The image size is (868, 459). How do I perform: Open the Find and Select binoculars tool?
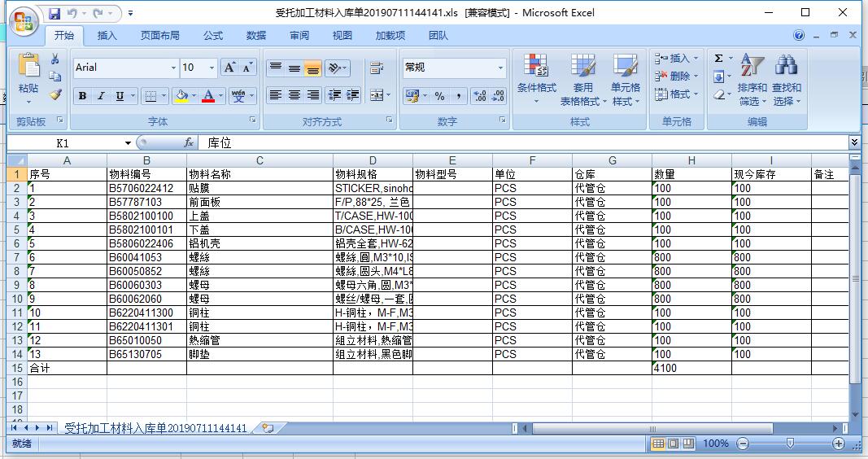pyautogui.click(x=786, y=67)
